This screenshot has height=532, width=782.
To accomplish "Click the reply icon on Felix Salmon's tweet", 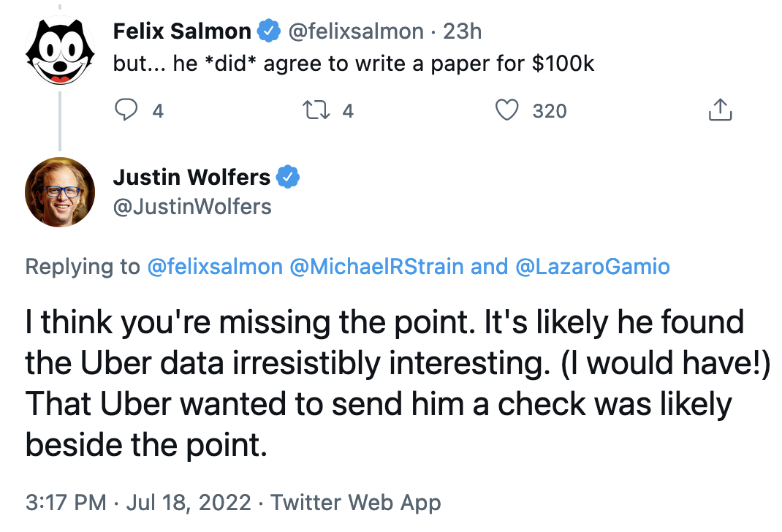I will [x=127, y=110].
